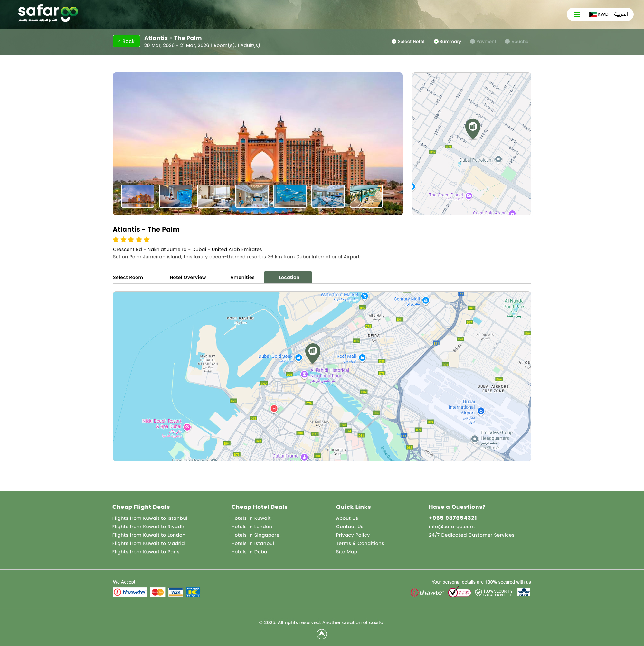The height and width of the screenshot is (646, 644).
Task: Select the Payment step indicator
Action: [483, 42]
